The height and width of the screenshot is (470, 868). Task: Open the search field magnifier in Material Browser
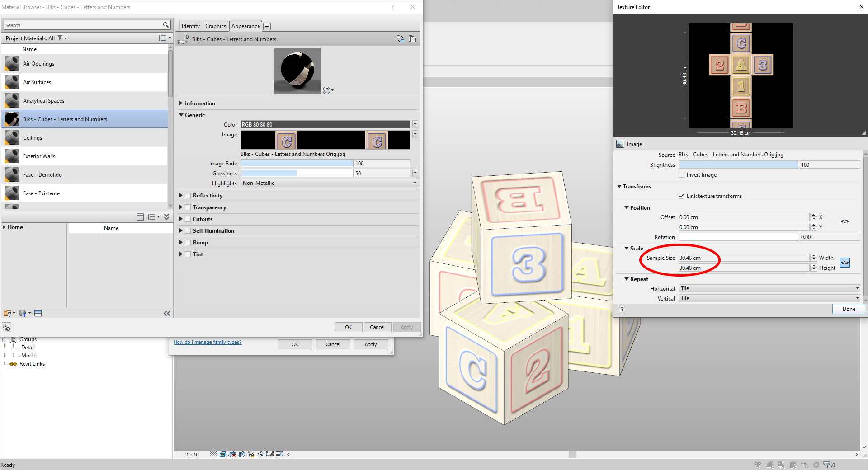[166, 25]
